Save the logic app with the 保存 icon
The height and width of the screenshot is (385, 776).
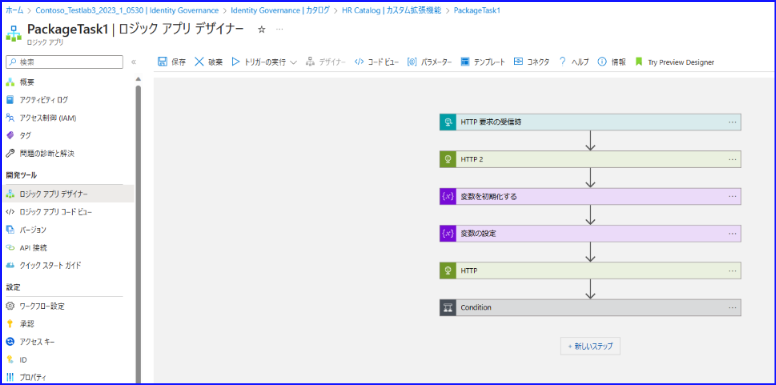[x=162, y=62]
